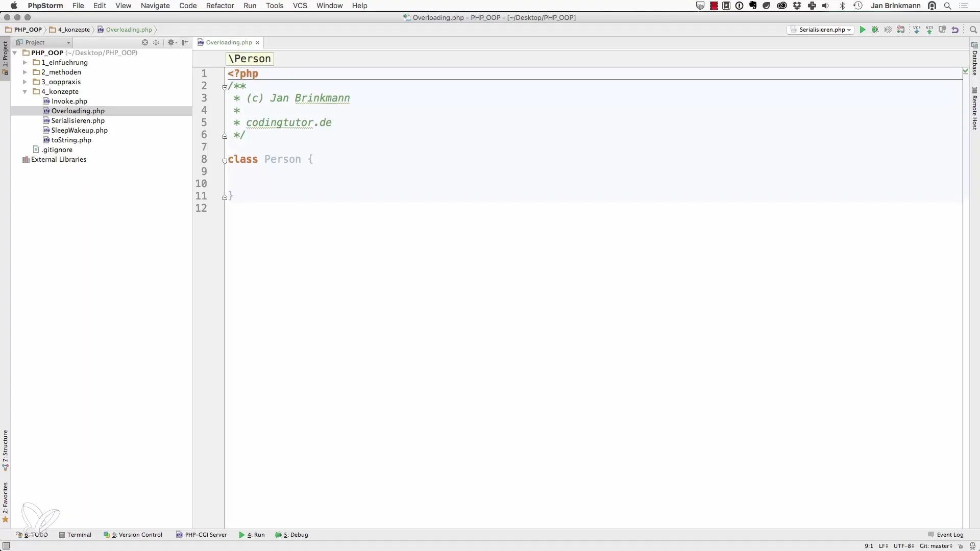This screenshot has width=980, height=551.
Task: Open the Terminal tool window button
Action: click(x=75, y=535)
